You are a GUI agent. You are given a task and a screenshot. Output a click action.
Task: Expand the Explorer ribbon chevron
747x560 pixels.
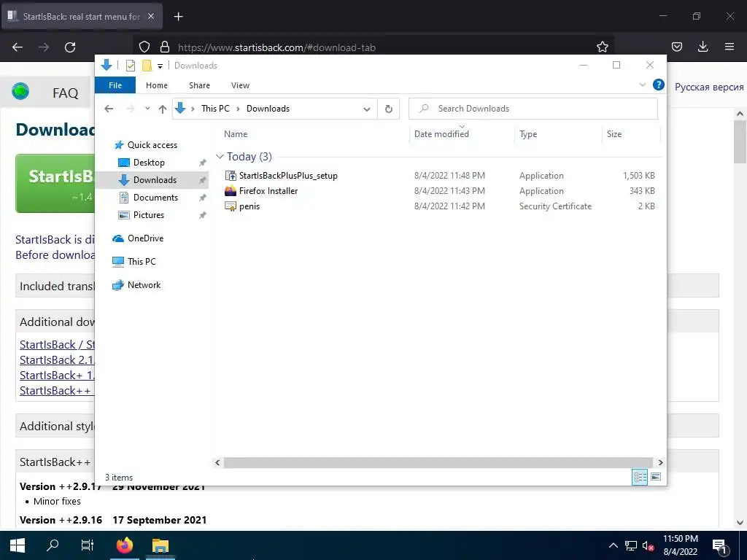click(x=642, y=85)
